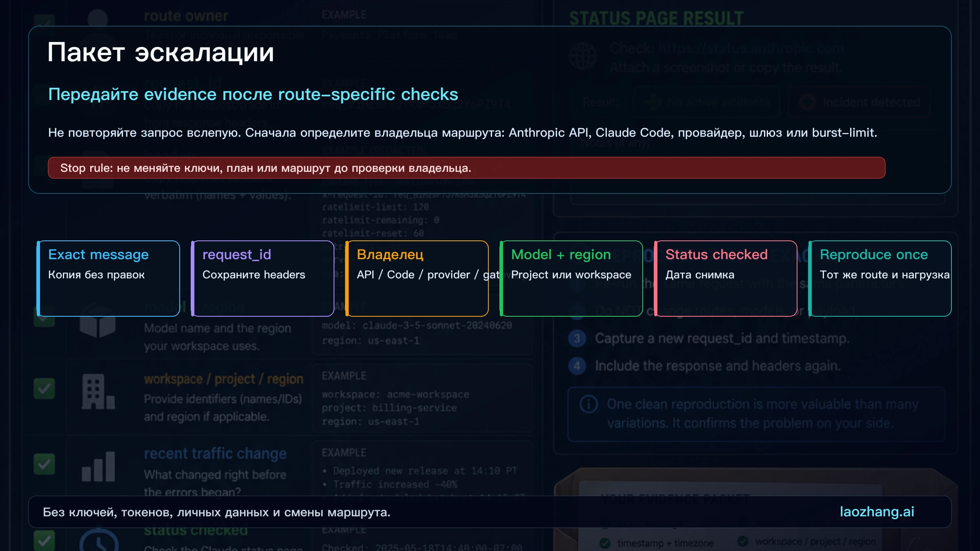Click the subtitle 'Передайте evidence после route-specific checks'
Screen dimensions: 980x551
(x=253, y=94)
